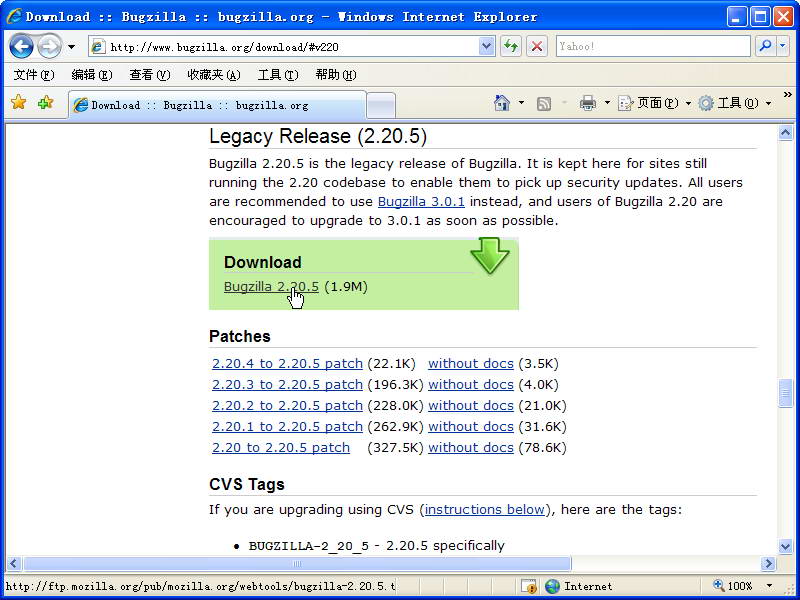
Task: Click the page icon in address bar
Action: [98, 47]
